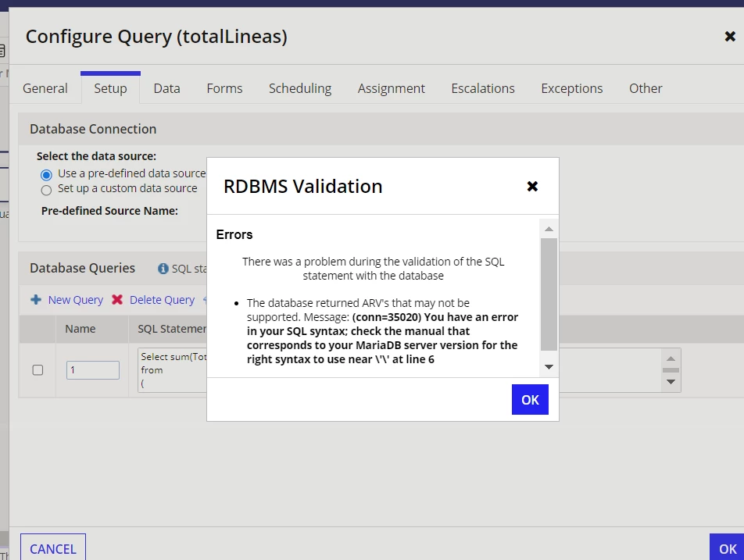Click the CANCEL button
744x560 pixels.
click(x=53, y=548)
